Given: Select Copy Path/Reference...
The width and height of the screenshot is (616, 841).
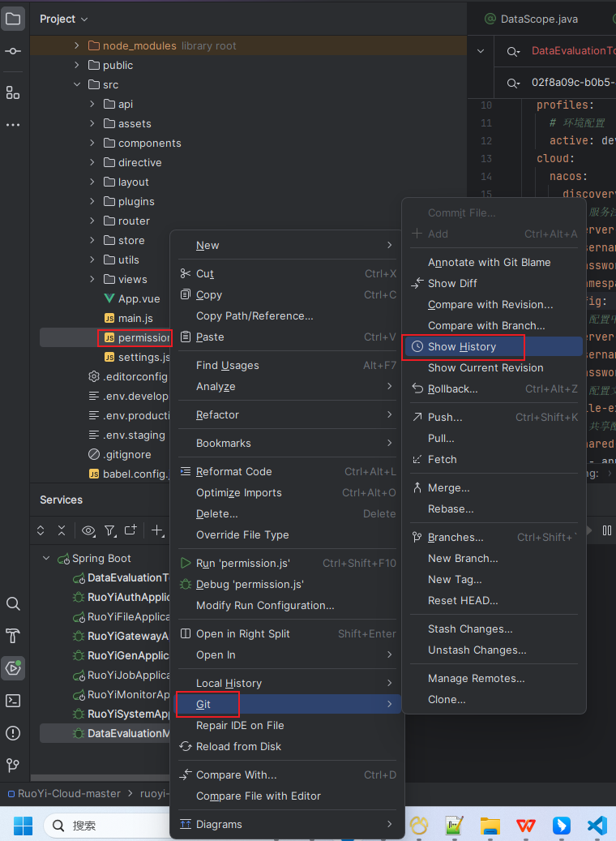Looking at the screenshot, I should [287, 316].
